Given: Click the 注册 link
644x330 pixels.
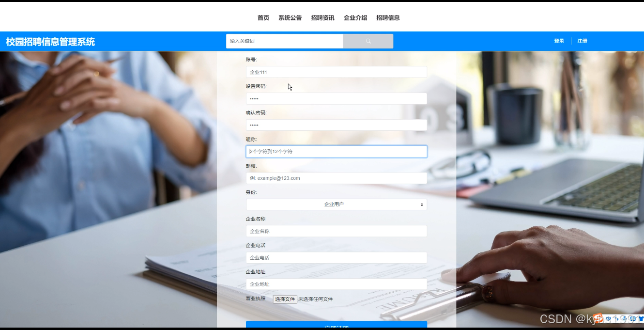Looking at the screenshot, I should pos(582,41).
